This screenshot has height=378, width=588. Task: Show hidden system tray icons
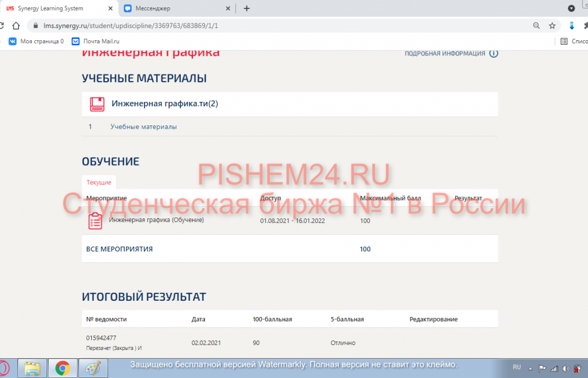pyautogui.click(x=531, y=368)
